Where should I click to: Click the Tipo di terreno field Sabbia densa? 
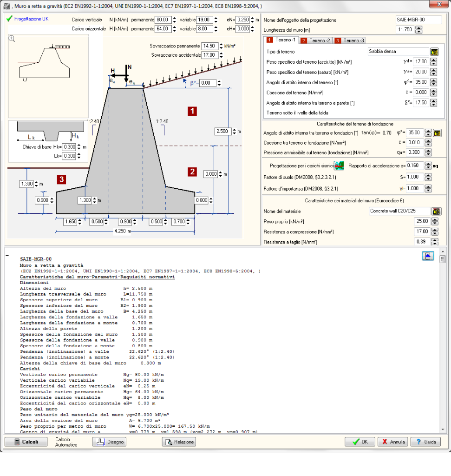(398, 52)
